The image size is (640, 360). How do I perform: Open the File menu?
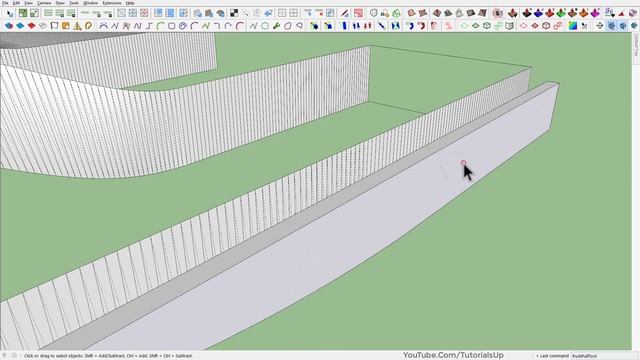tap(5, 3)
